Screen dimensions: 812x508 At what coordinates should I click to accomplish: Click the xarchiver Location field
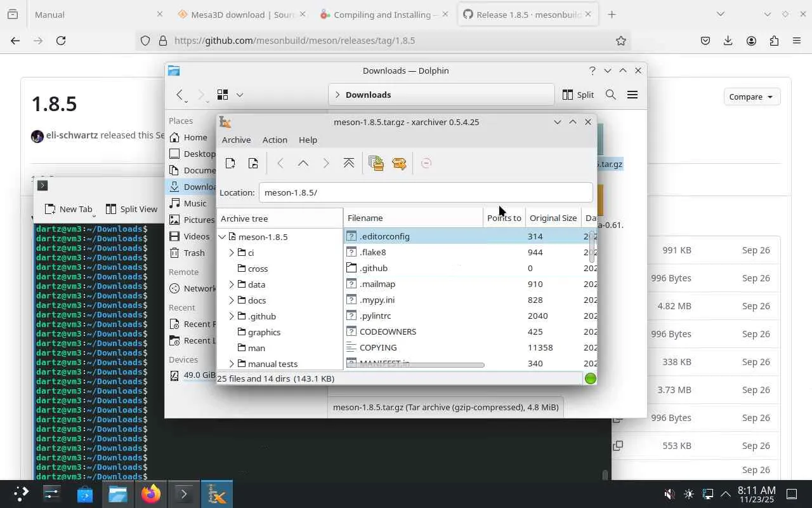pos(426,192)
